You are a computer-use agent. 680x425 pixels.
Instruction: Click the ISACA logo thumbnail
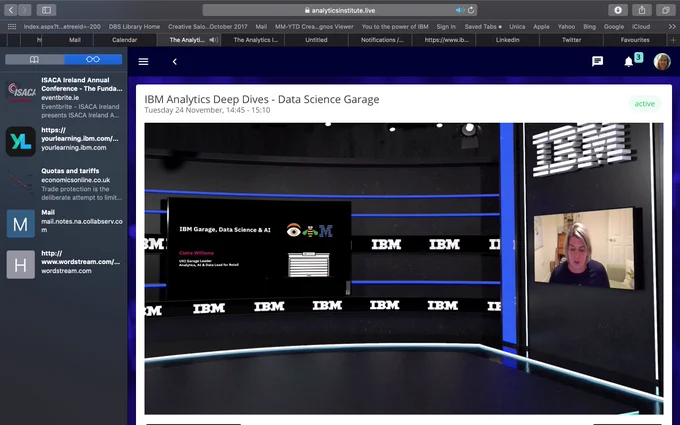21,92
